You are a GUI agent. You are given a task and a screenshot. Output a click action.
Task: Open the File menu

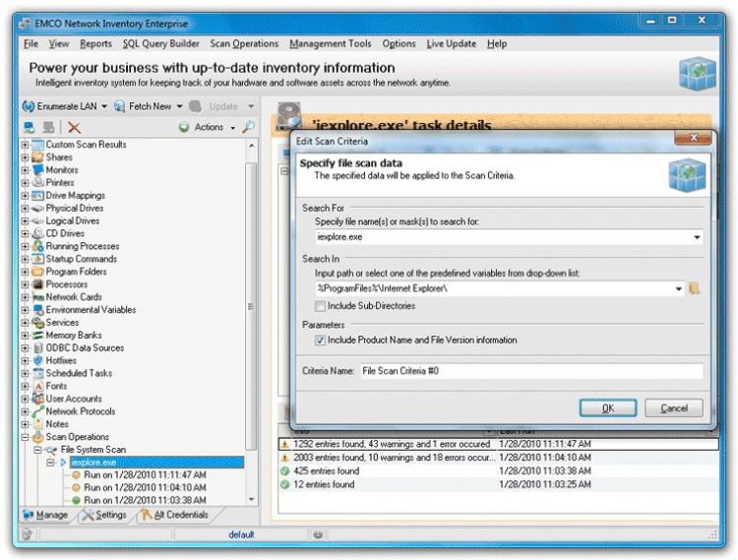point(31,43)
